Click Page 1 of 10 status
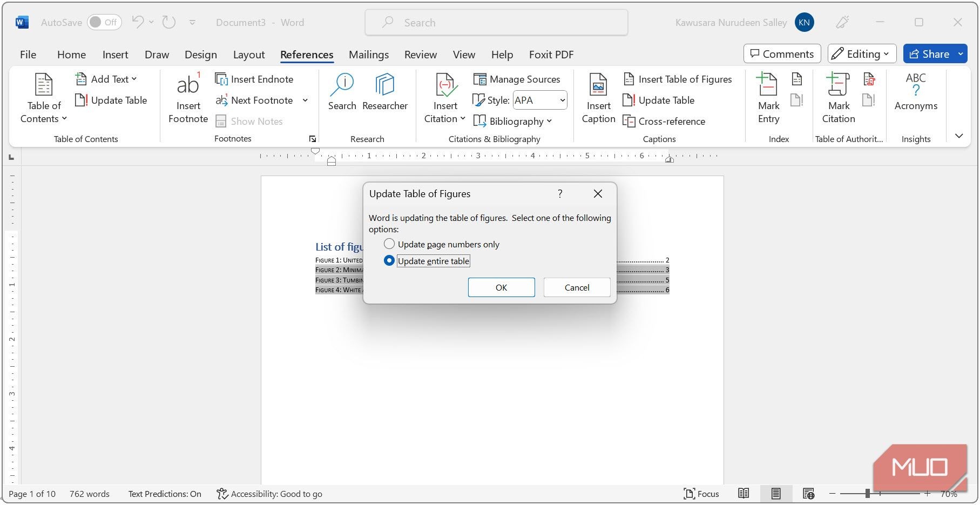Image resolution: width=980 pixels, height=505 pixels. click(32, 494)
